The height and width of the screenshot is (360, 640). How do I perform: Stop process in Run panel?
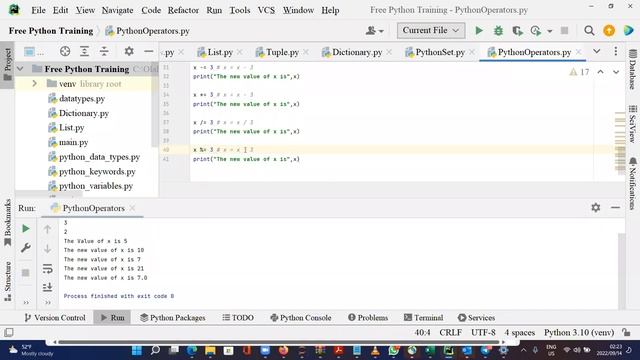tap(26, 273)
